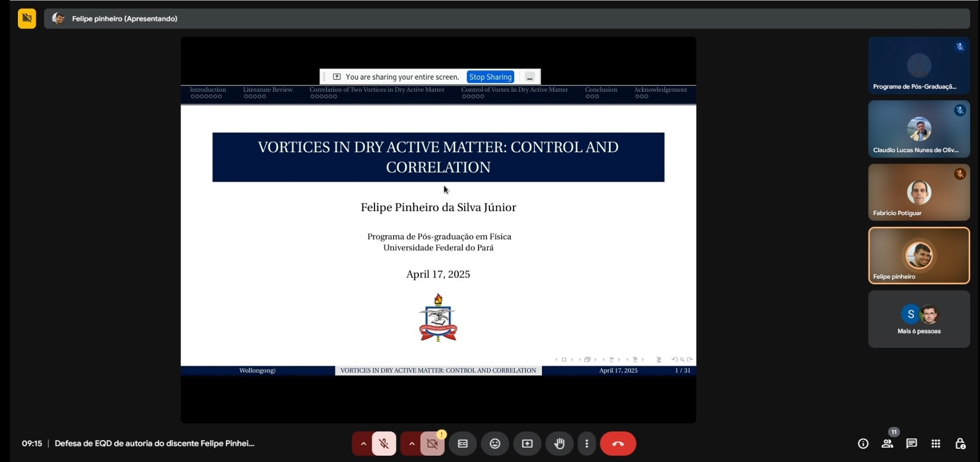This screenshot has width=980, height=462.
Task: Click the Stop Sharing button
Action: pyautogui.click(x=490, y=77)
